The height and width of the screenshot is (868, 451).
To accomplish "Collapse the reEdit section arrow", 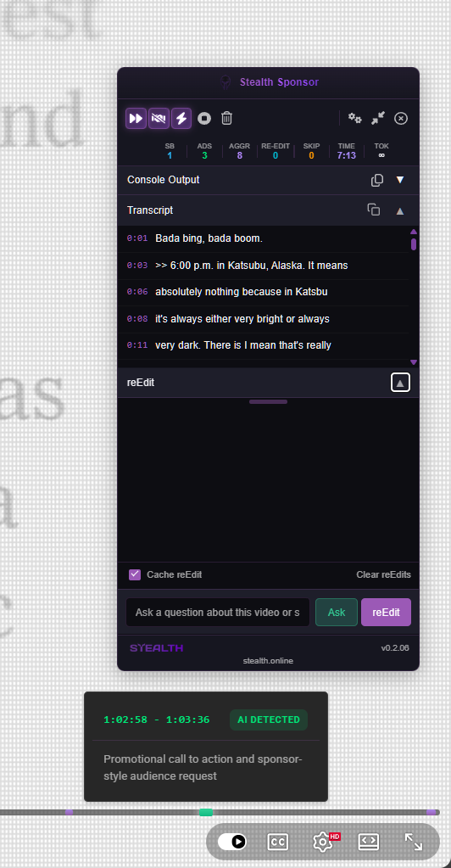I will point(401,383).
